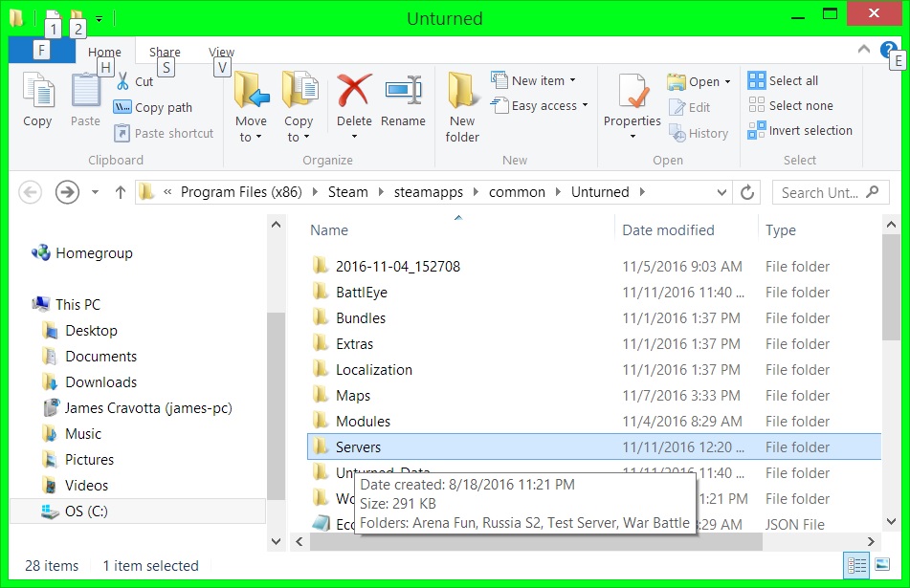Switch to Large icons view in status bar
Image resolution: width=910 pixels, height=588 pixels.
pyautogui.click(x=882, y=564)
